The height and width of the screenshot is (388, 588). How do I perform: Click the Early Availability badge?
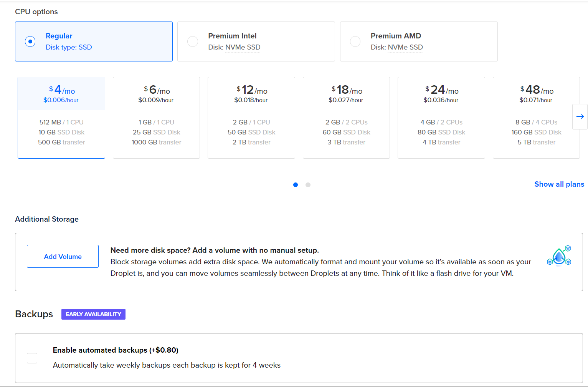(93, 314)
